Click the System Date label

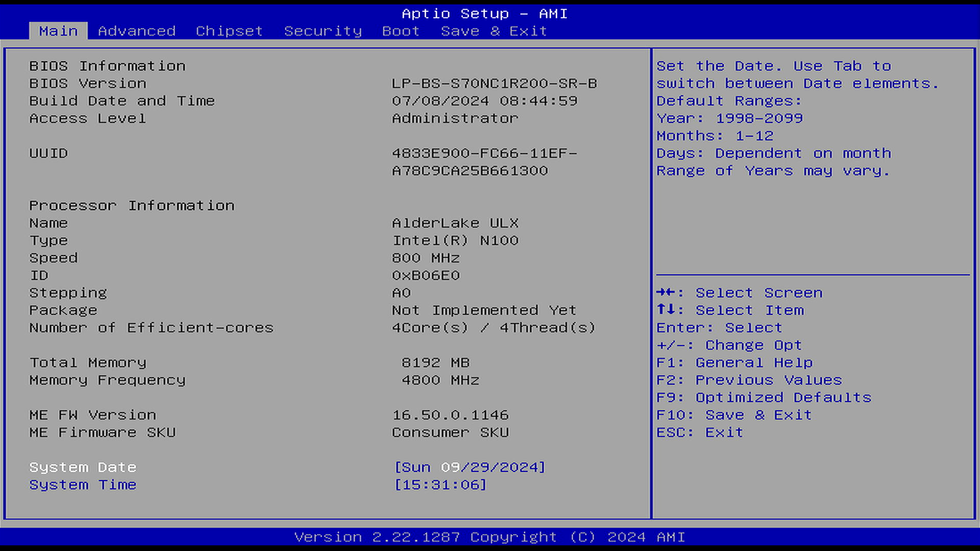(83, 467)
